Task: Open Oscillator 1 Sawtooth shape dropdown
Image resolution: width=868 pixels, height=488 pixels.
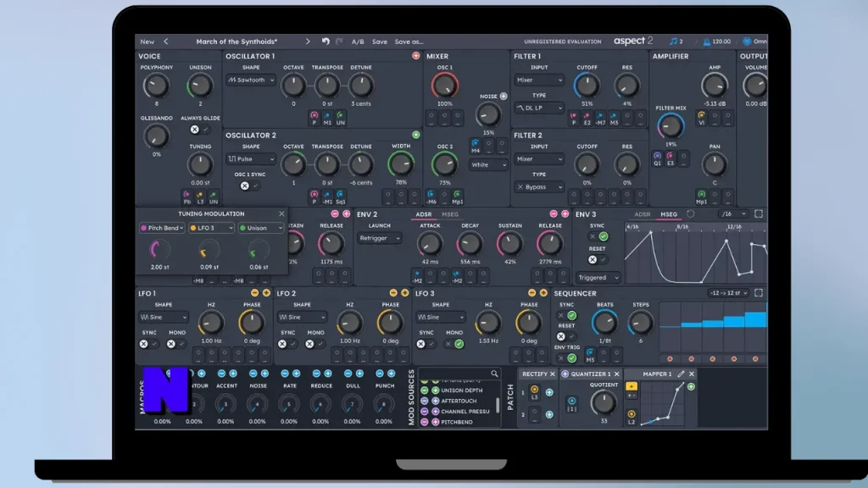Action: coord(251,80)
